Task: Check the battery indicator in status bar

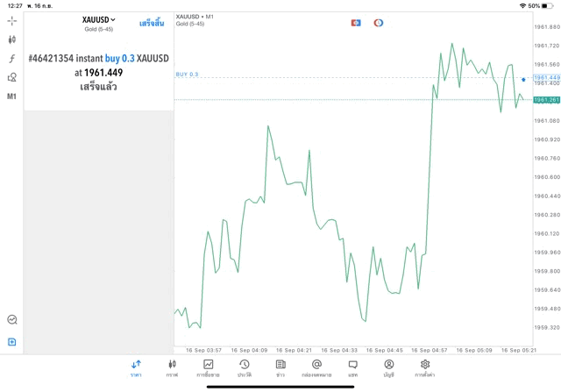Action: tap(547, 6)
